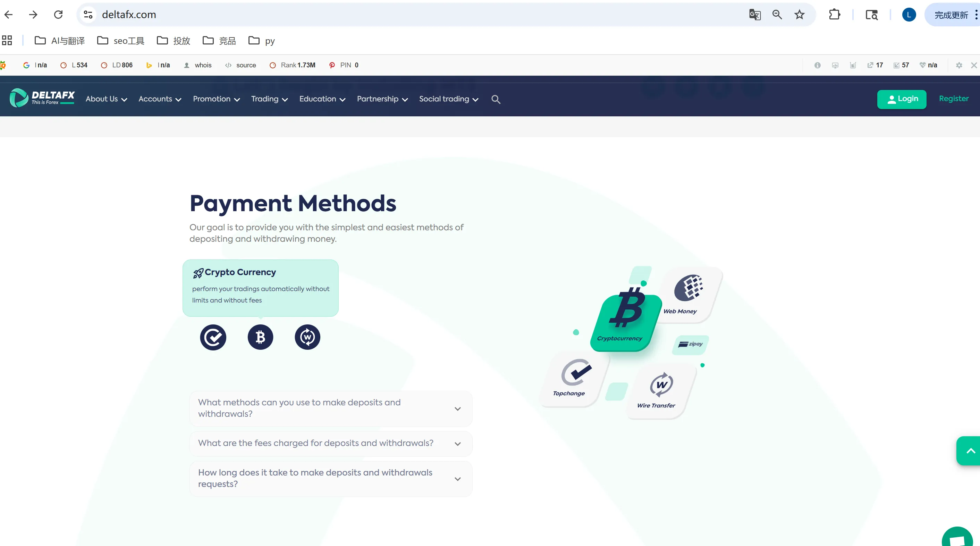Viewport: 980px width, 546px height.
Task: Click the external links count 17
Action: [875, 65]
